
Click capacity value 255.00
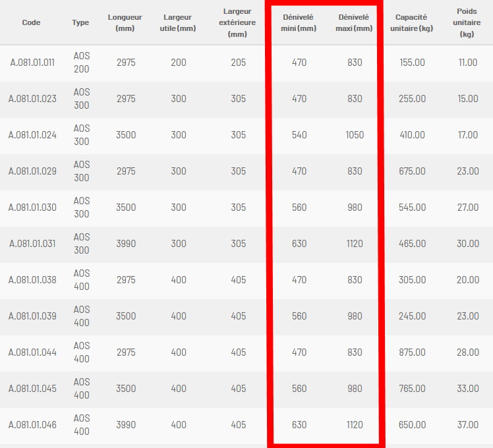[x=412, y=99]
